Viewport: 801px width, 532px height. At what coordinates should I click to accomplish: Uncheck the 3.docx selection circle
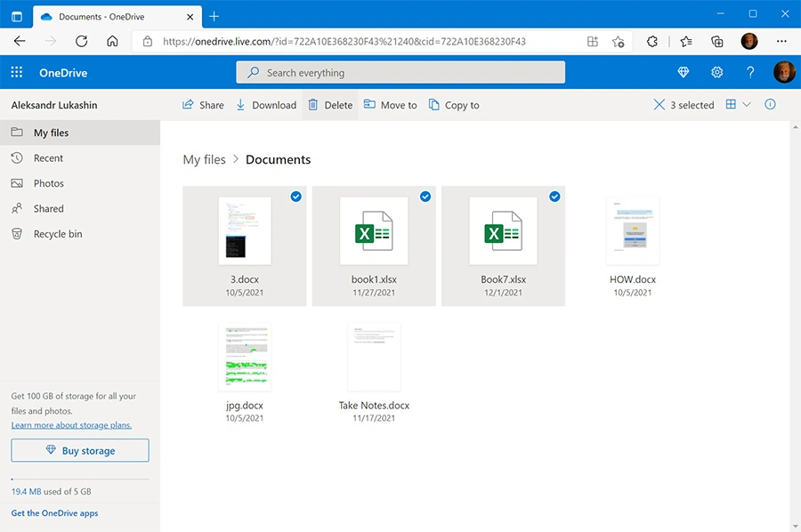(295, 197)
